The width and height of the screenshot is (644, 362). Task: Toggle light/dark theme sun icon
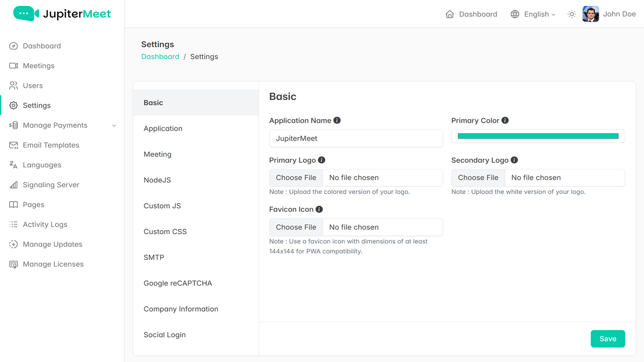tap(572, 14)
